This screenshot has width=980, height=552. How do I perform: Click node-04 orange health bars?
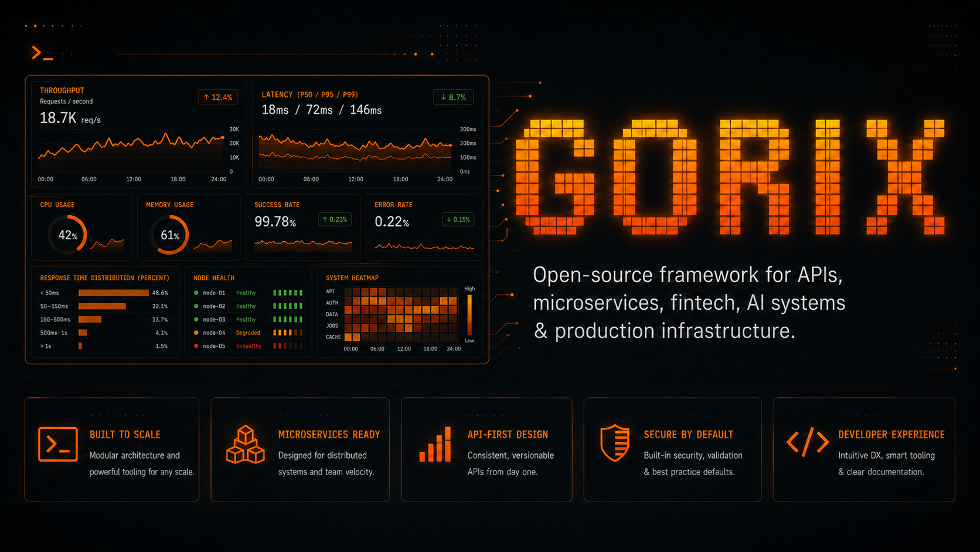(288, 333)
